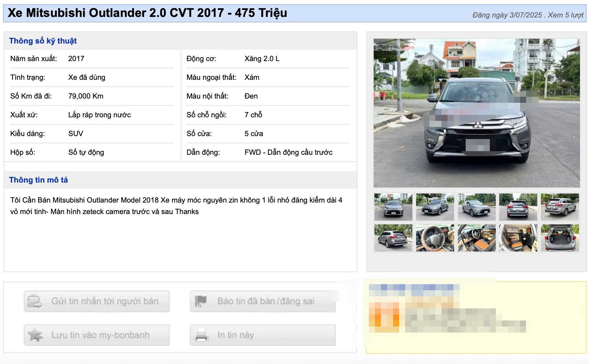The width and height of the screenshot is (589, 364).
Task: Select third thumbnail with front-right angle view
Action: pos(477,207)
